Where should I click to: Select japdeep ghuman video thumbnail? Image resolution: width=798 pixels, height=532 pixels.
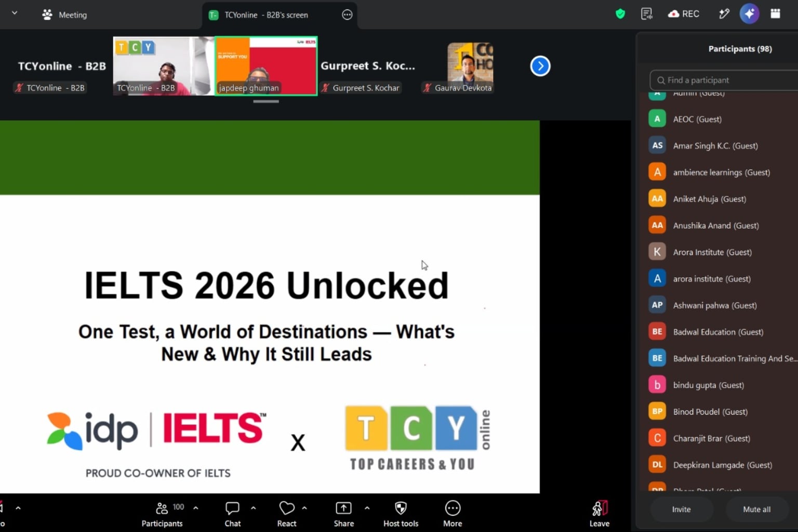[266, 66]
